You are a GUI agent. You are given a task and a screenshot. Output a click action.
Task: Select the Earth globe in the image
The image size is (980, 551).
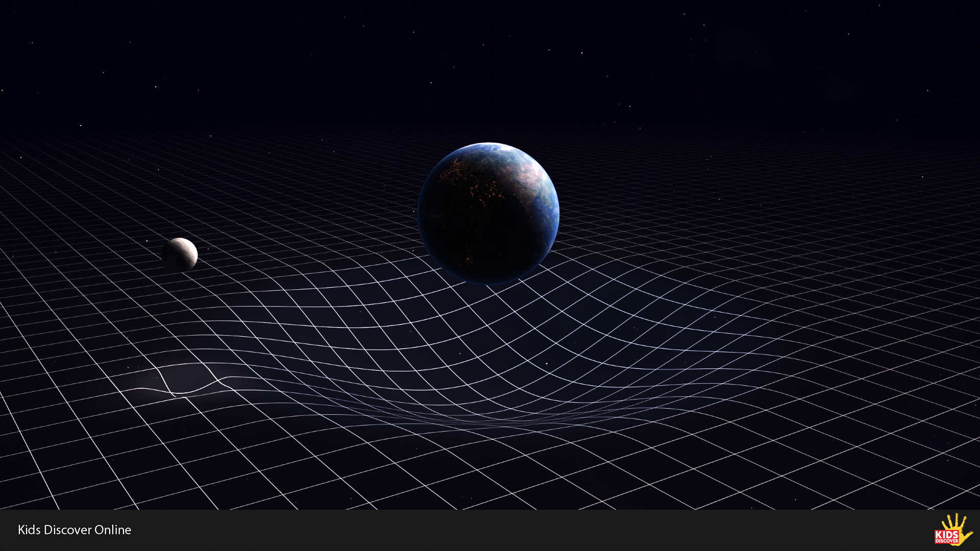pos(488,213)
